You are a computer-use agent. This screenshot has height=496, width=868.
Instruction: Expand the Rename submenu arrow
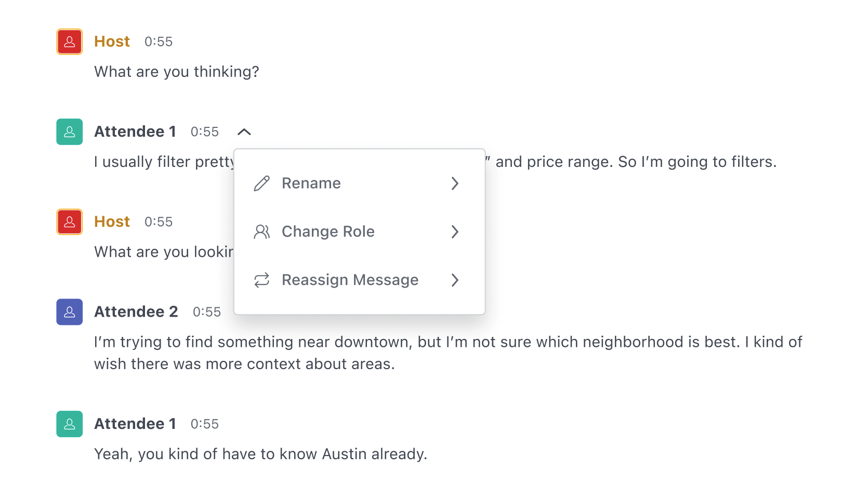point(455,183)
